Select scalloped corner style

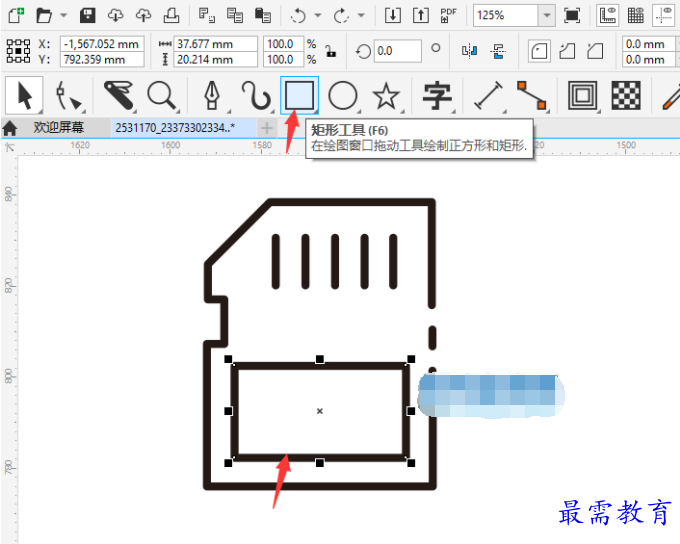click(x=567, y=51)
